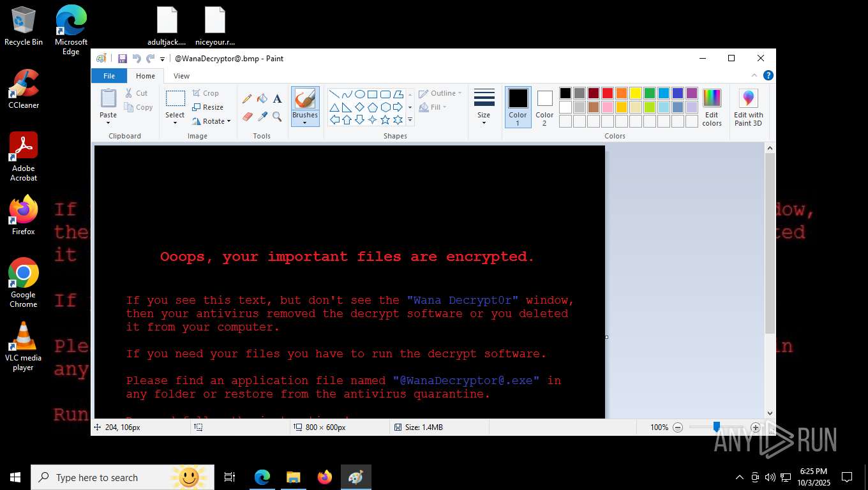The image size is (868, 490).
Task: Open File Explorer from the taskbar
Action: [x=293, y=477]
